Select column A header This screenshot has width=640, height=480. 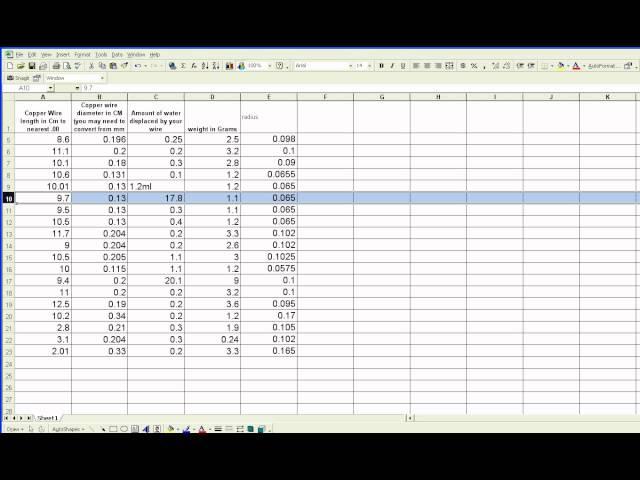(43, 97)
